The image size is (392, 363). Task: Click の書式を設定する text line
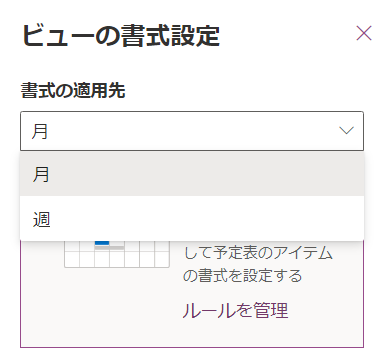point(243,276)
